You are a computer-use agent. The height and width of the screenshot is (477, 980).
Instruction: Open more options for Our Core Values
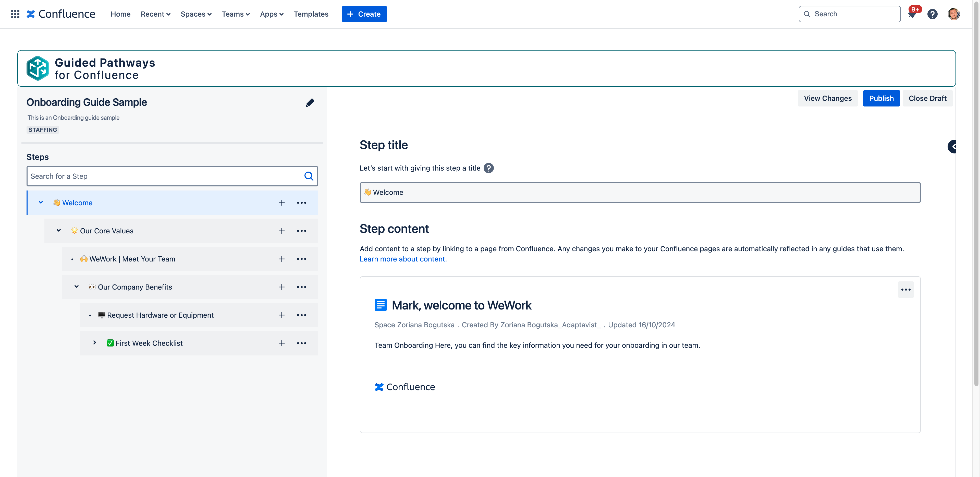pyautogui.click(x=302, y=231)
